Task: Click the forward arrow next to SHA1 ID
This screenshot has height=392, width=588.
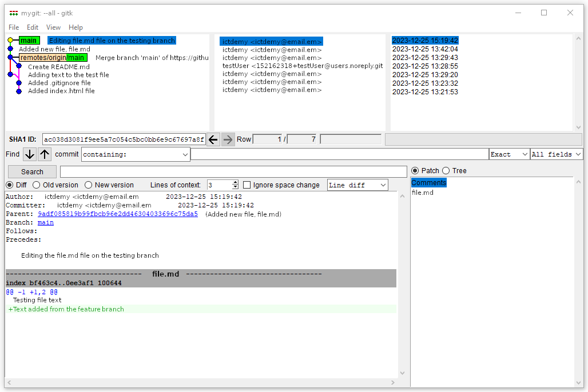Action: coord(228,139)
